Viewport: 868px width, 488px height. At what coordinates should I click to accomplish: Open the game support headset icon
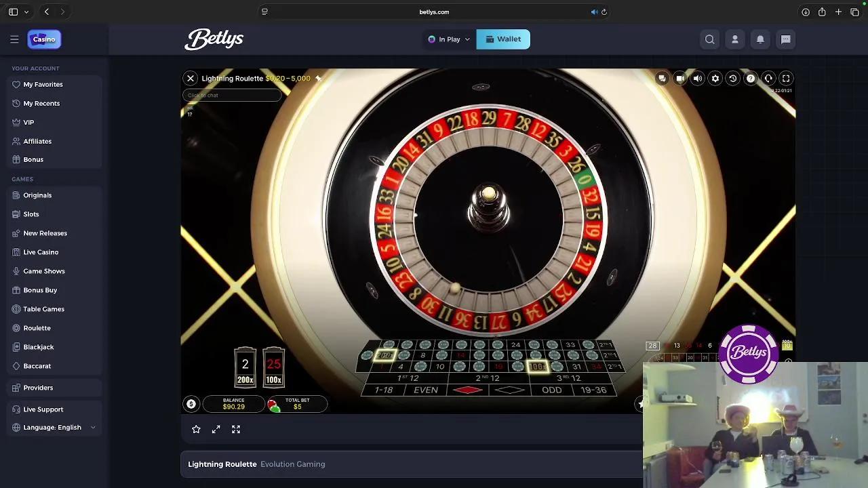coord(768,79)
